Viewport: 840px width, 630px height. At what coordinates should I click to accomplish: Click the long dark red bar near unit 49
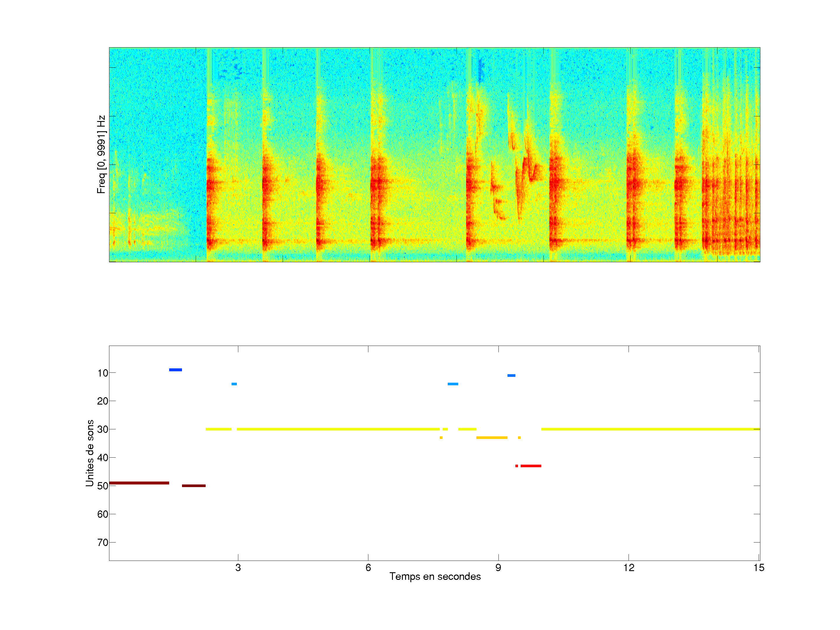139,483
